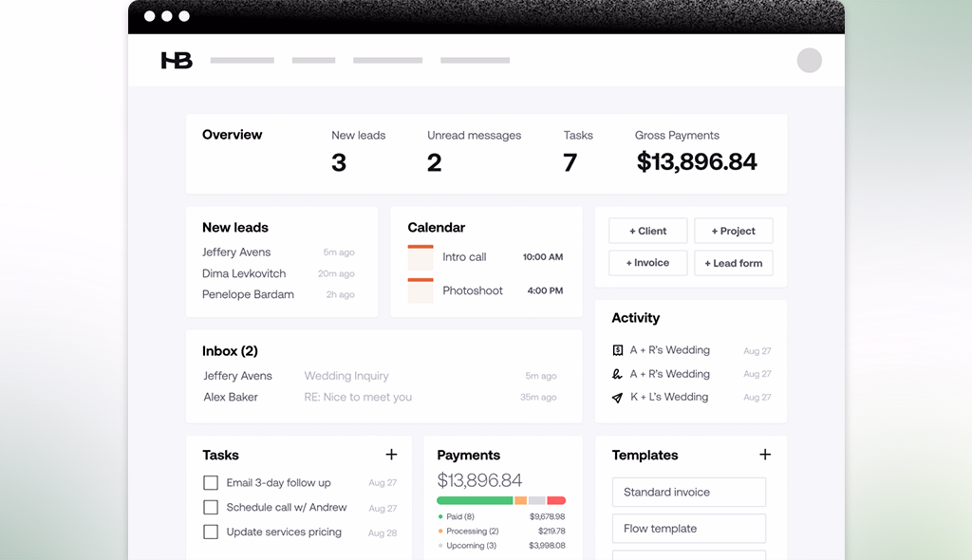Click the + Project quick action
This screenshot has width=972, height=560.
[x=733, y=231]
